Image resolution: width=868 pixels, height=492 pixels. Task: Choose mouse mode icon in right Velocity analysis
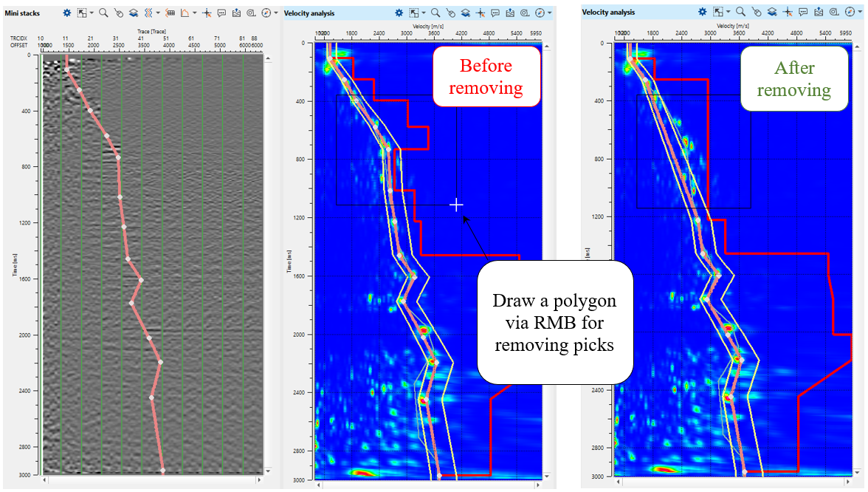(756, 12)
